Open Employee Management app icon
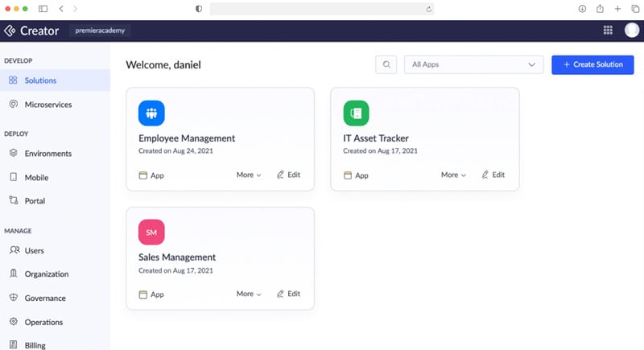Screen dimensions: 644x350 [x=151, y=113]
